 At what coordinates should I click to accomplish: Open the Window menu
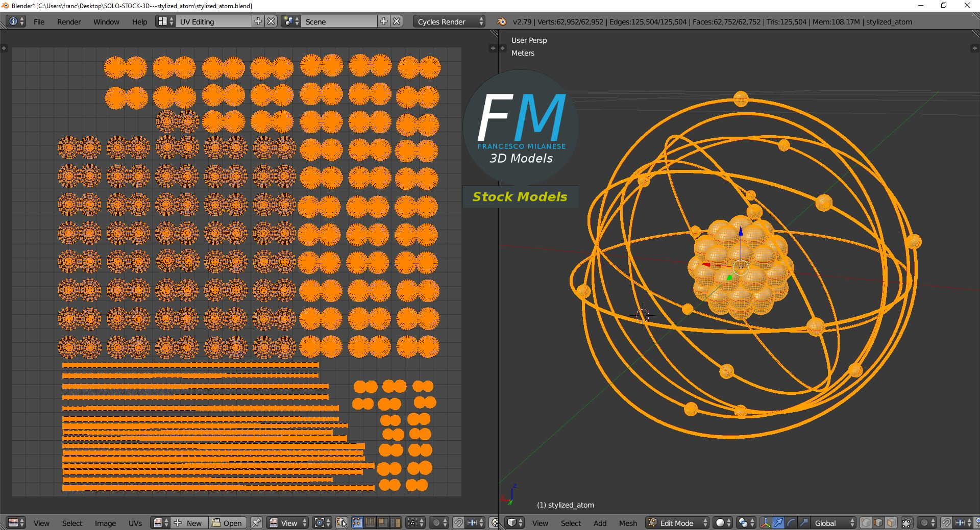(106, 21)
